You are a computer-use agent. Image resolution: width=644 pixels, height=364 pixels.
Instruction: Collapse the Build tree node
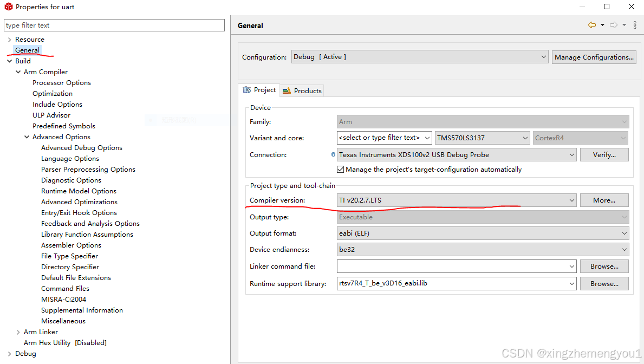pyautogui.click(x=9, y=61)
